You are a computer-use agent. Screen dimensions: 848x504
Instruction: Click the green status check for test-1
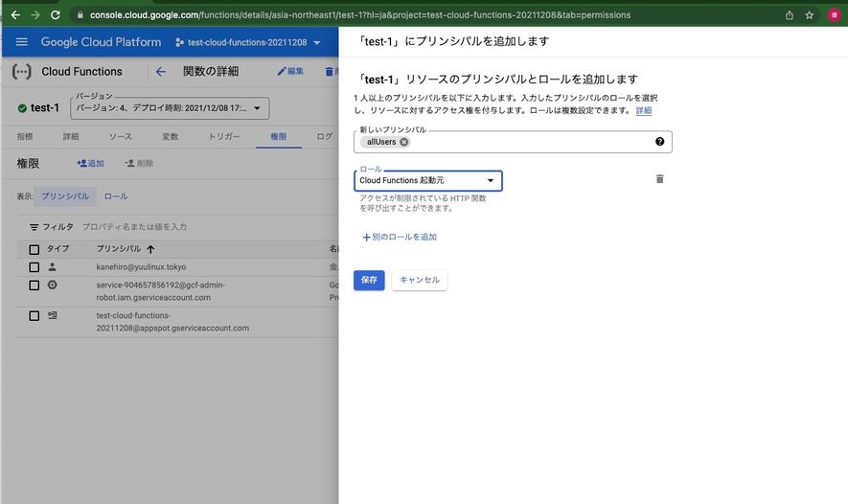click(22, 108)
